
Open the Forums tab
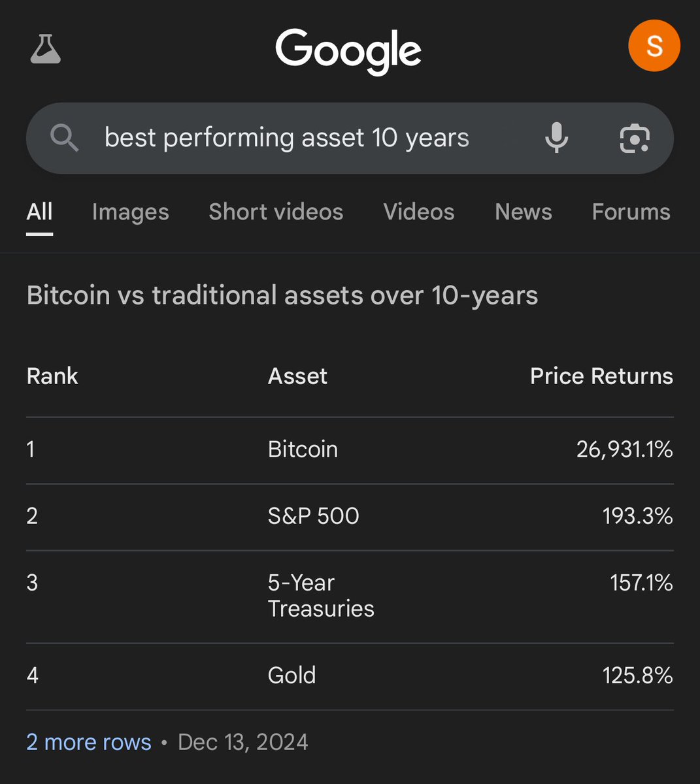pos(631,212)
